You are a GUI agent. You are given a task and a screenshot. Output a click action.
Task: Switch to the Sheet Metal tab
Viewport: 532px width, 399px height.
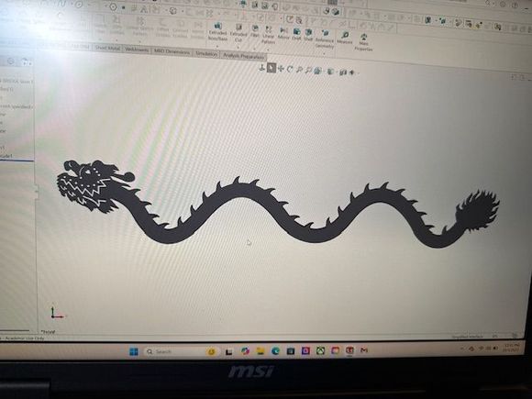point(107,48)
